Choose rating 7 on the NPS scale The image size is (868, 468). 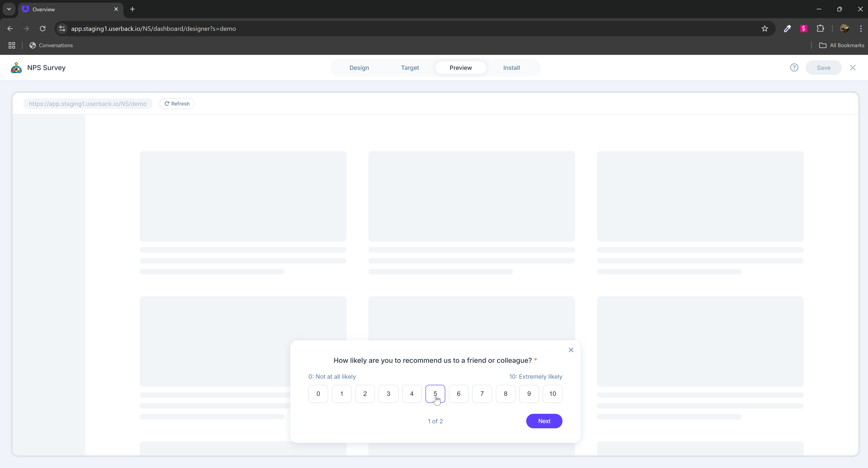[x=482, y=394]
